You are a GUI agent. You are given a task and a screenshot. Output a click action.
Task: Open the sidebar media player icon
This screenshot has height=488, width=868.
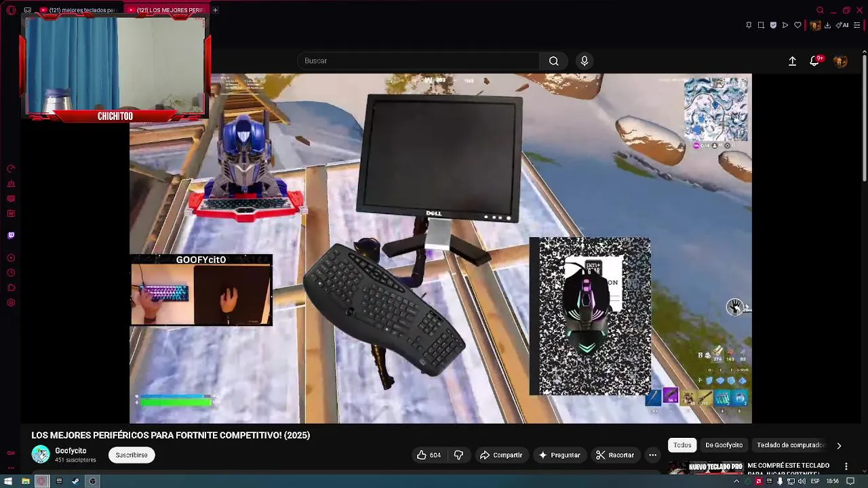tap(11, 258)
